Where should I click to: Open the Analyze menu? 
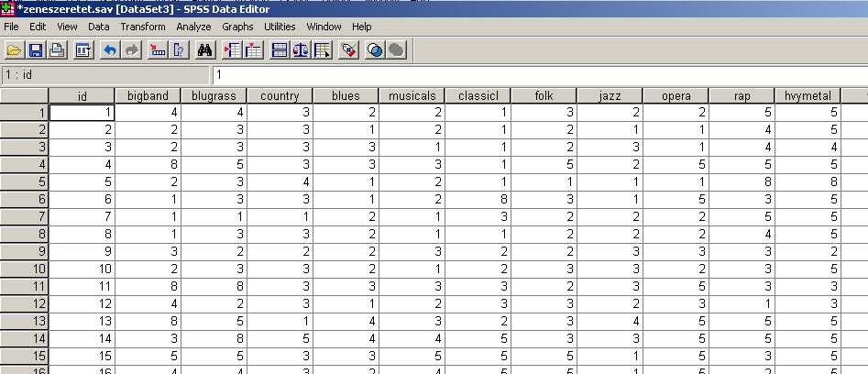click(x=193, y=27)
